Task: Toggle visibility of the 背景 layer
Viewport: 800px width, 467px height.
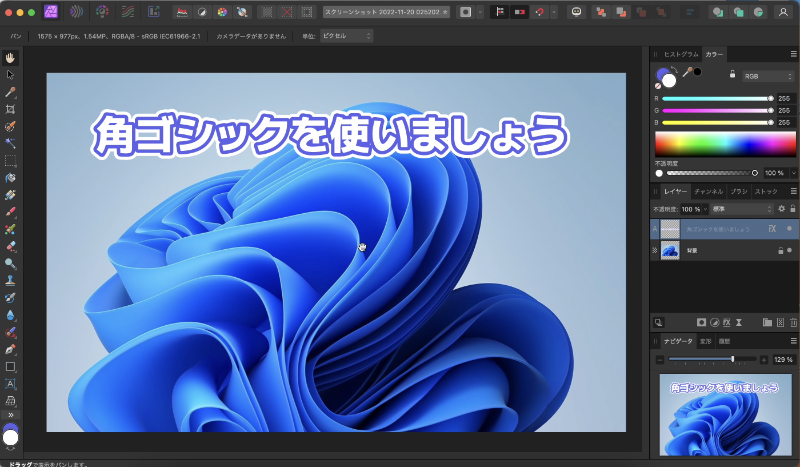Action: [789, 251]
